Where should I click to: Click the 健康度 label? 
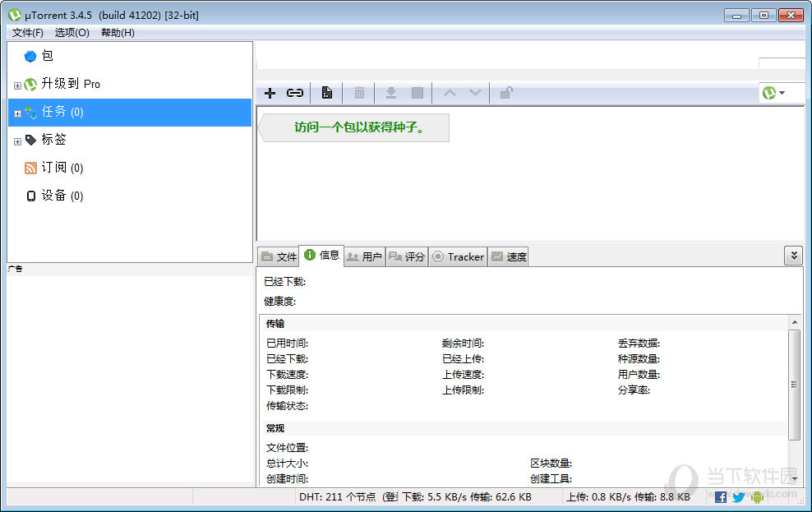coord(279,302)
